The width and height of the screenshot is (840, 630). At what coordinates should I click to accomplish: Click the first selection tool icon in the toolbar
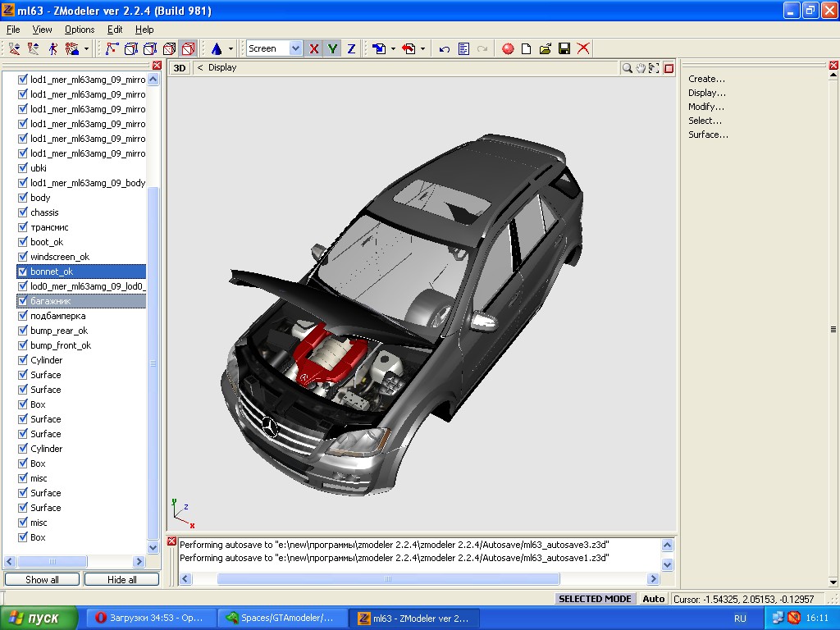pos(15,48)
